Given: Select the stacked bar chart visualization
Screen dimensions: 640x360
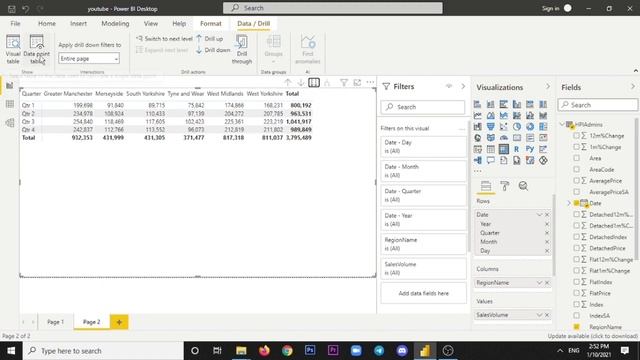Looking at the screenshot, I should point(477,104).
